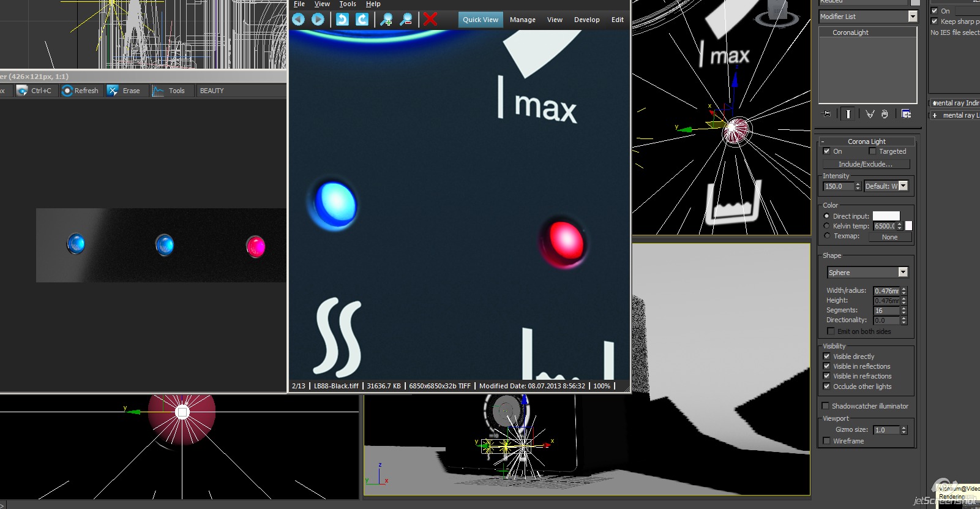This screenshot has height=509, width=980.
Task: Rotate image clockwise in viewer
Action: click(362, 20)
